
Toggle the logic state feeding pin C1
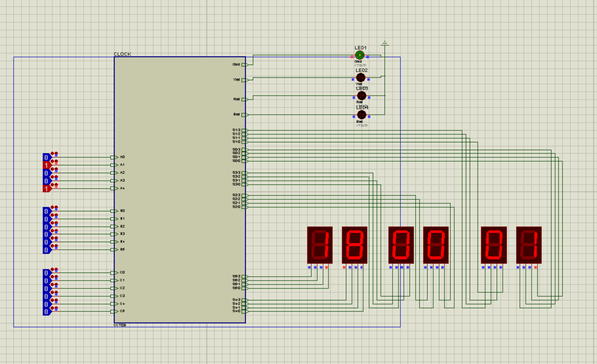click(47, 281)
